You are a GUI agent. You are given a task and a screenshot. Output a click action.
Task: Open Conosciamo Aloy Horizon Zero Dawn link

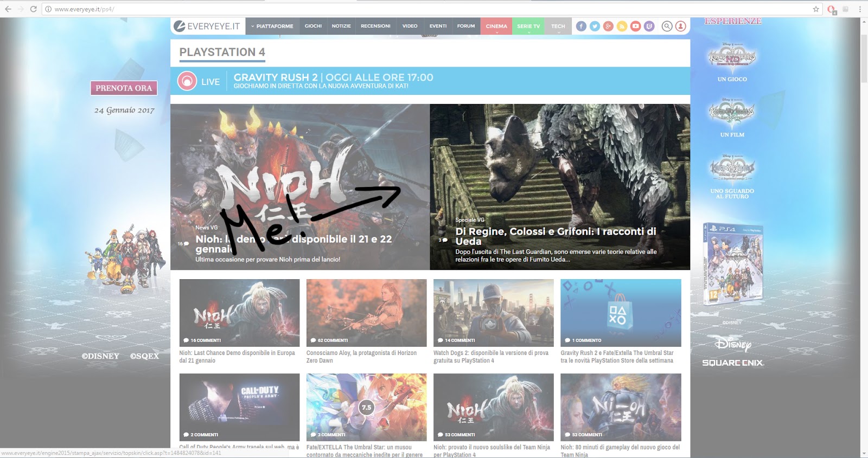[x=361, y=357]
